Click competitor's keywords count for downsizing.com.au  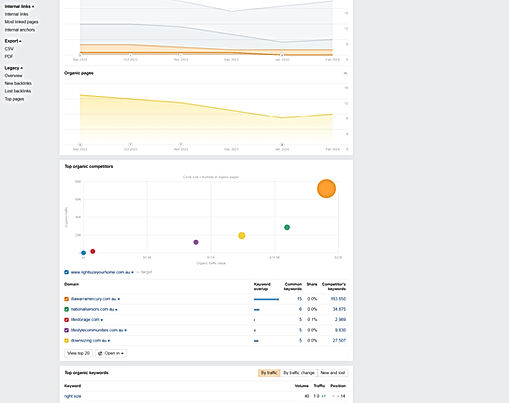point(339,341)
